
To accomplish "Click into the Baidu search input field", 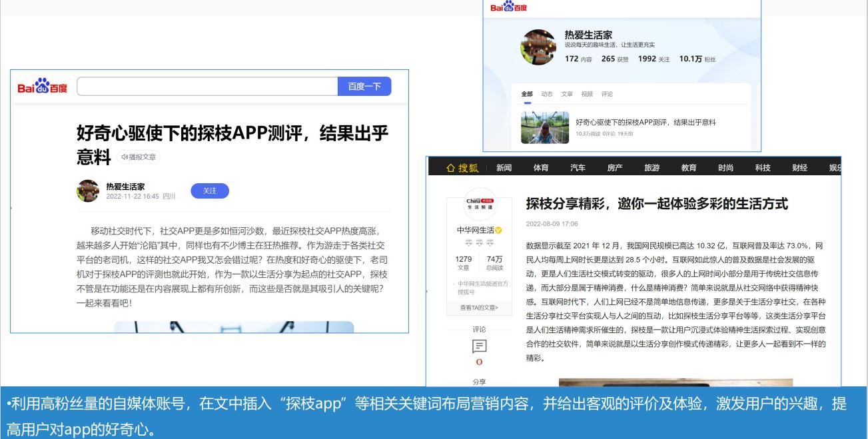I will tap(207, 87).
